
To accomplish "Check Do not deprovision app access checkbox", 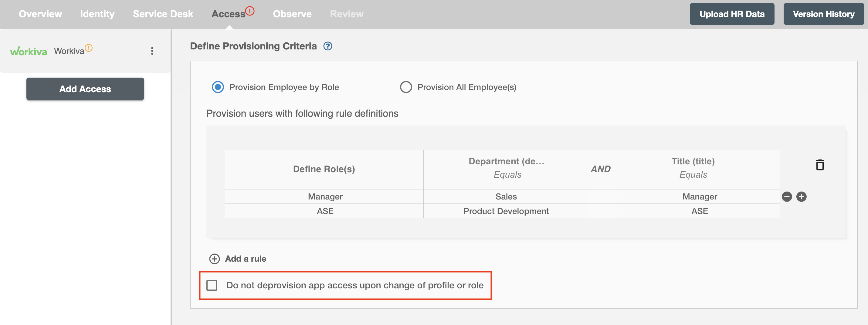I will pyautogui.click(x=212, y=285).
